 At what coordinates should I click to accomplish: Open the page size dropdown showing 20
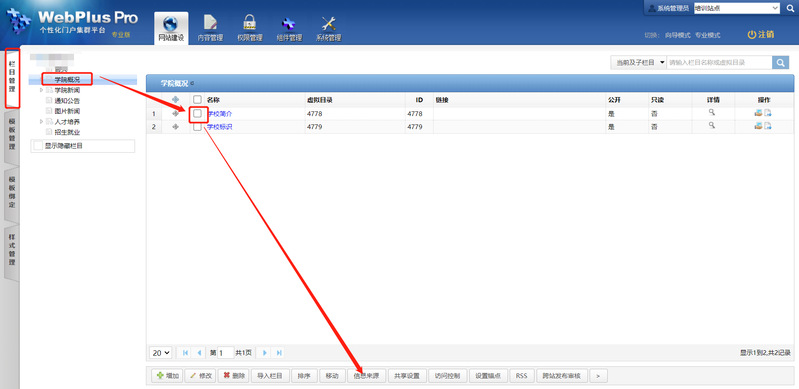point(161,352)
